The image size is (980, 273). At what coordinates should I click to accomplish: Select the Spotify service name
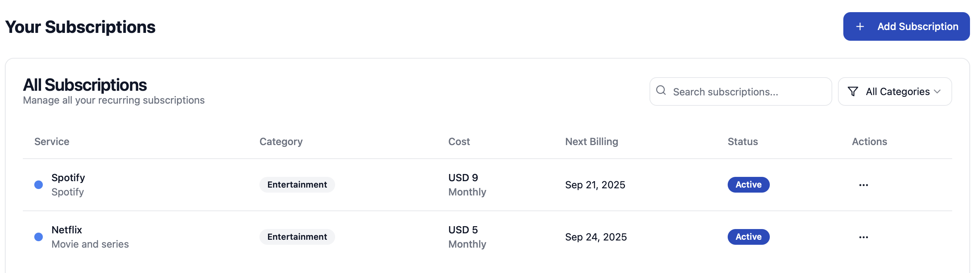[x=68, y=178]
